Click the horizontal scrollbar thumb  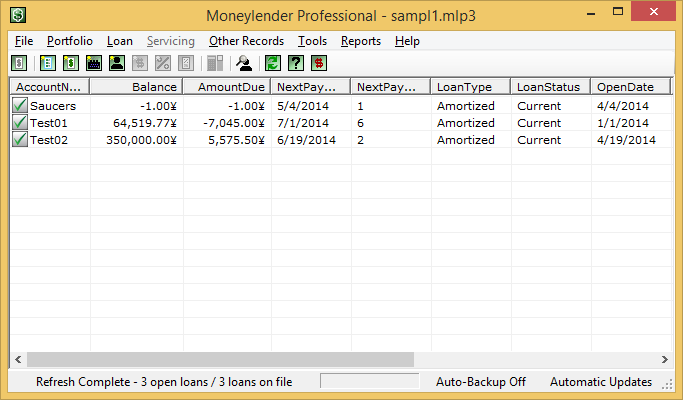pos(220,359)
